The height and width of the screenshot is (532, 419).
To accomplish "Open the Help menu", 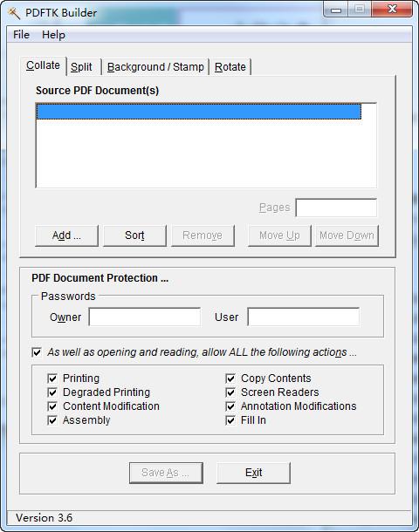I will tap(53, 35).
